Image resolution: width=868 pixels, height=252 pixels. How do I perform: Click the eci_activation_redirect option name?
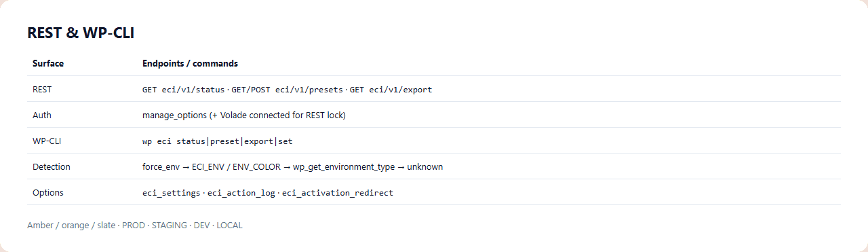[338, 192]
